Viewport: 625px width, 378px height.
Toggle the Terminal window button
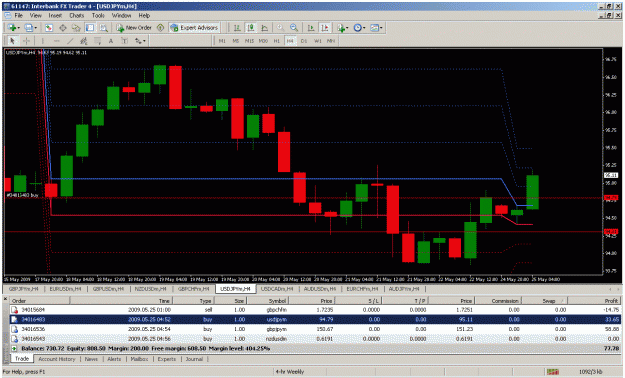pos(90,28)
